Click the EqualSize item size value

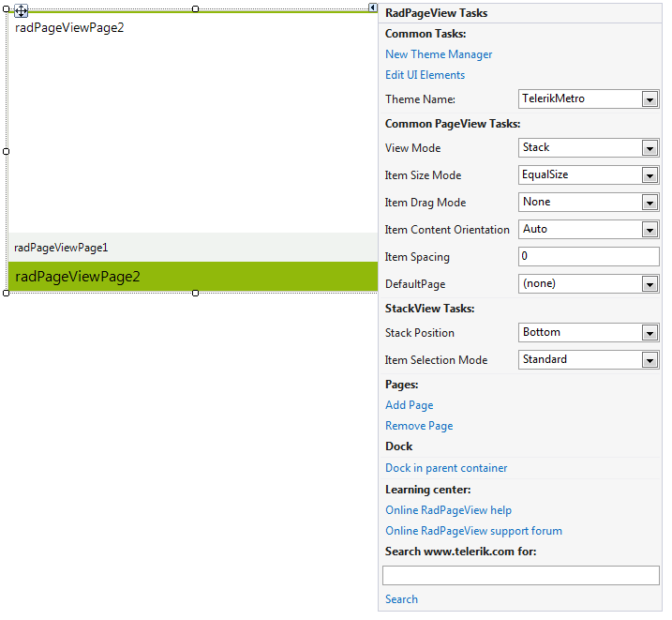545,174
